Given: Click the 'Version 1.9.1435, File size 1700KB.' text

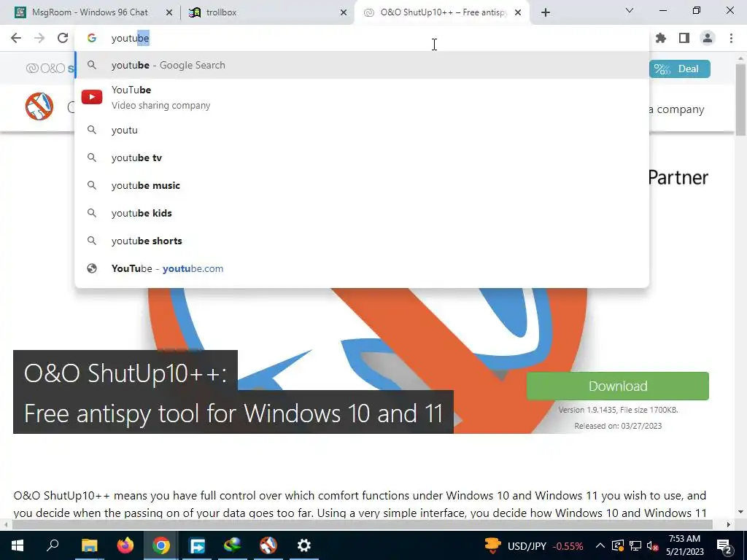Looking at the screenshot, I should click(x=618, y=410).
